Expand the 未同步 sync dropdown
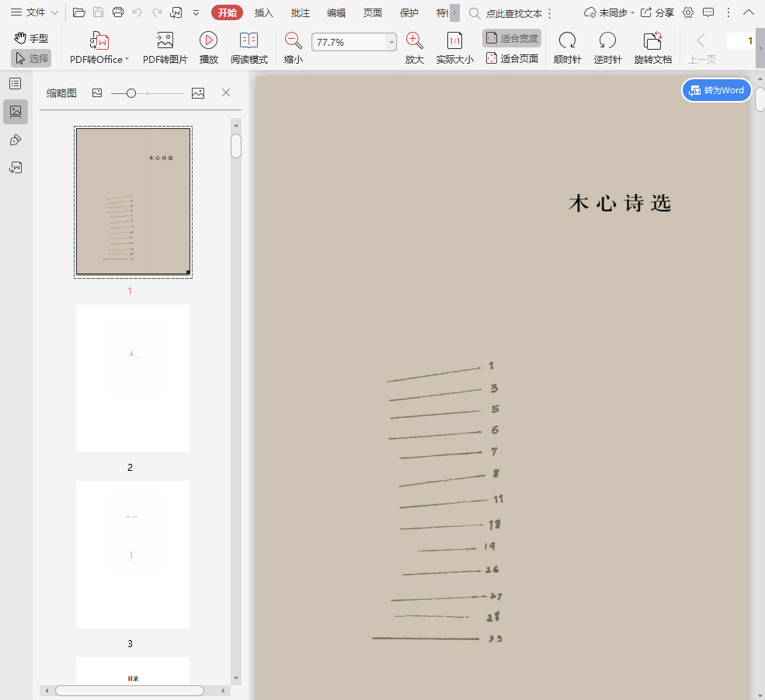The image size is (765, 700). tap(610, 12)
